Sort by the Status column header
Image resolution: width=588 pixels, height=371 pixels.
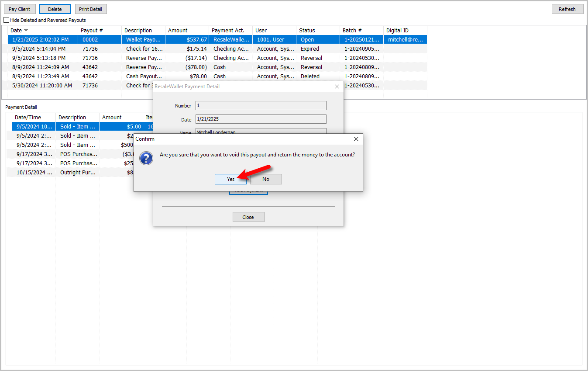pyautogui.click(x=318, y=31)
